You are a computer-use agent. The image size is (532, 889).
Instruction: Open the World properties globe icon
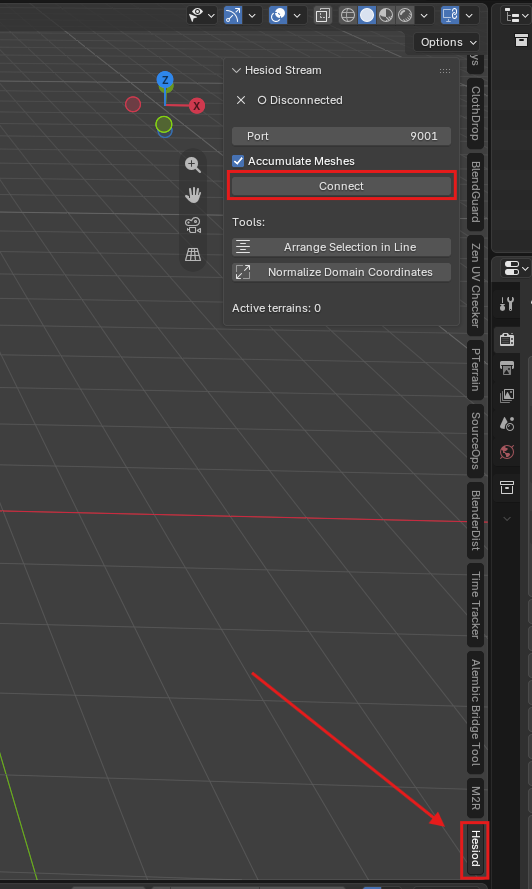click(x=507, y=452)
